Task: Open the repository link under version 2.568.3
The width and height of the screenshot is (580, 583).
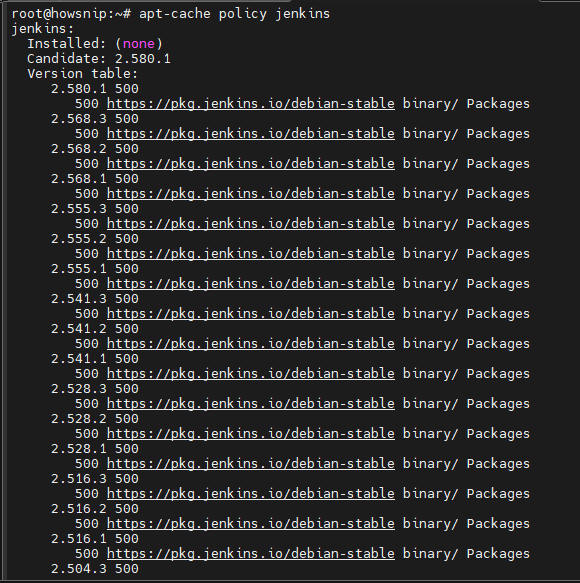Action: (251, 134)
